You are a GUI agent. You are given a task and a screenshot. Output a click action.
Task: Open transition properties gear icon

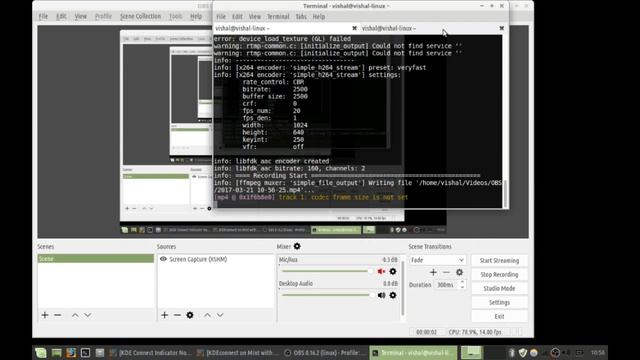[x=459, y=272]
